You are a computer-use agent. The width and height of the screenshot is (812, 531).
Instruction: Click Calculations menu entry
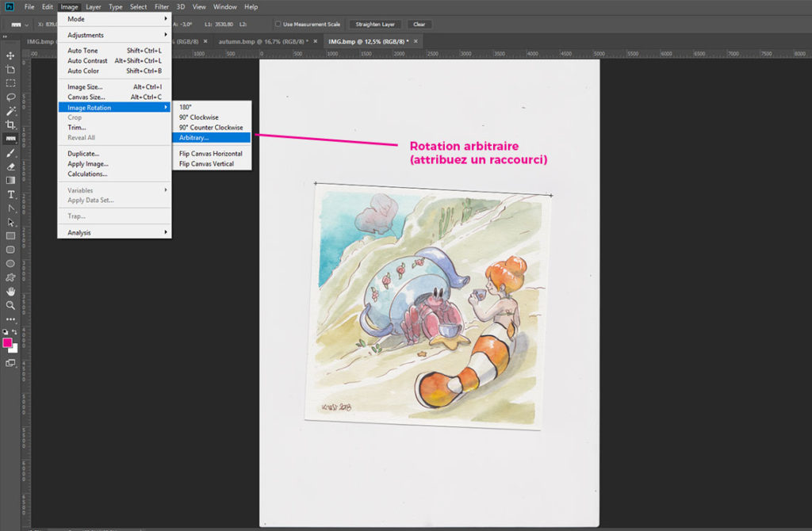(x=114, y=174)
